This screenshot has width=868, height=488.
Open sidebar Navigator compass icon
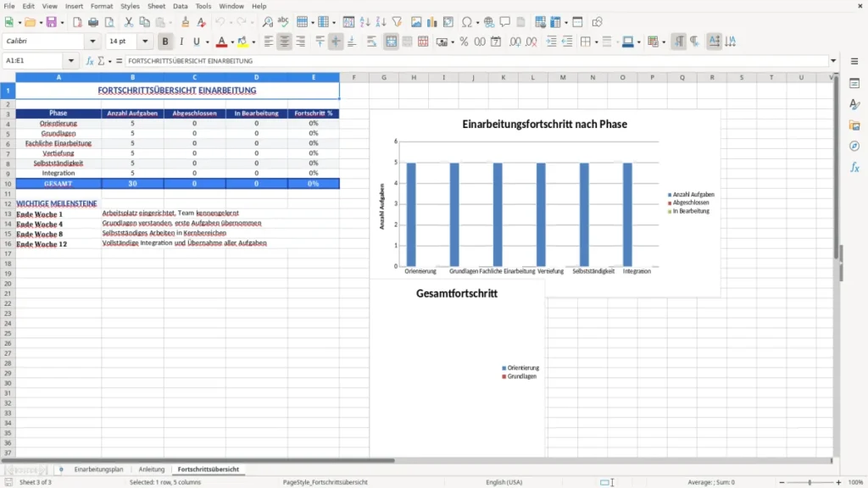click(x=854, y=146)
